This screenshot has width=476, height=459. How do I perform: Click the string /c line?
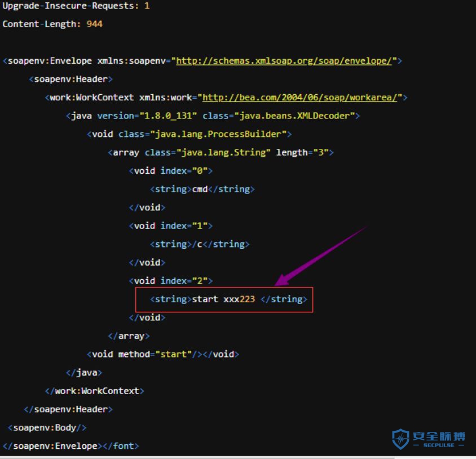(x=200, y=244)
